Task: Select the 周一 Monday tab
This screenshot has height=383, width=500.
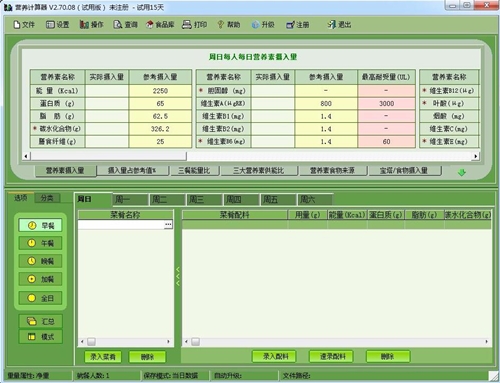Action: tap(130, 199)
